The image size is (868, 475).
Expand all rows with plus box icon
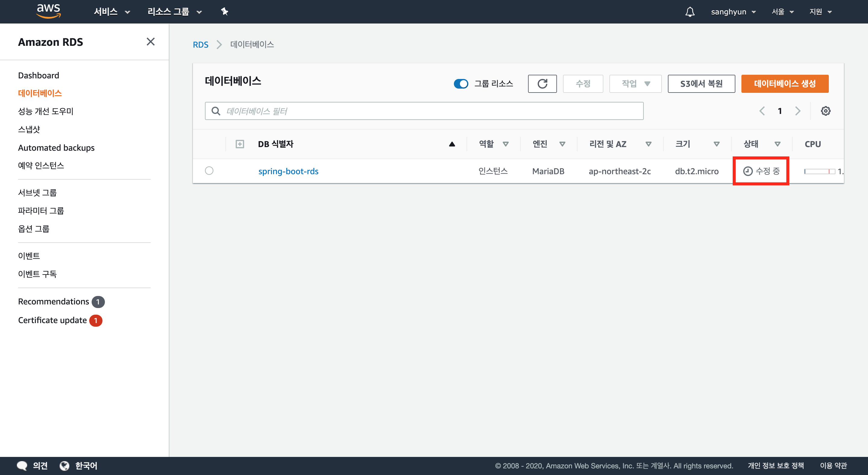click(240, 144)
